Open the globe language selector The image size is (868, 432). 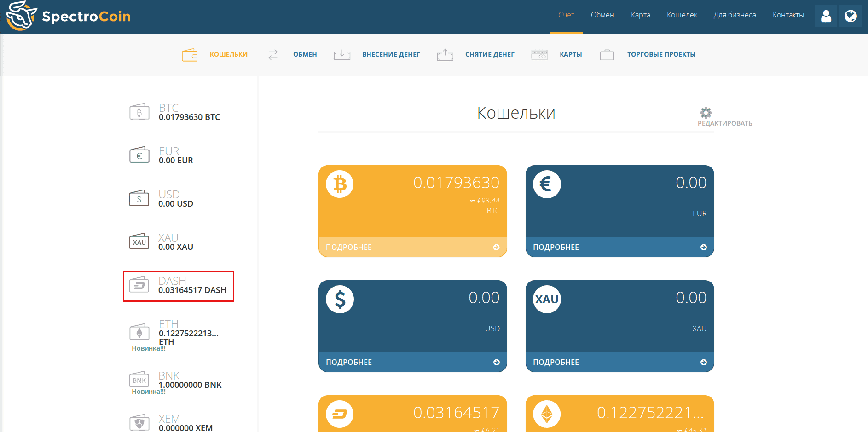tap(851, 16)
